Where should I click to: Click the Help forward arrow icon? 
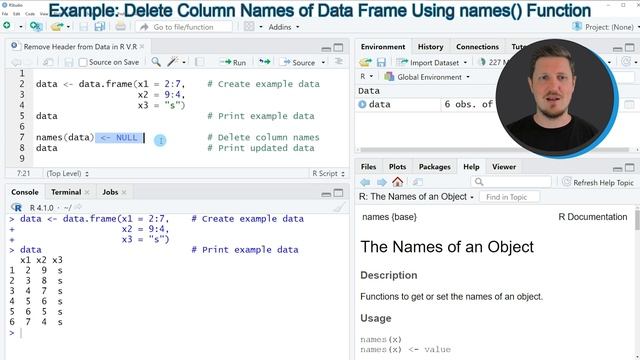click(x=382, y=182)
